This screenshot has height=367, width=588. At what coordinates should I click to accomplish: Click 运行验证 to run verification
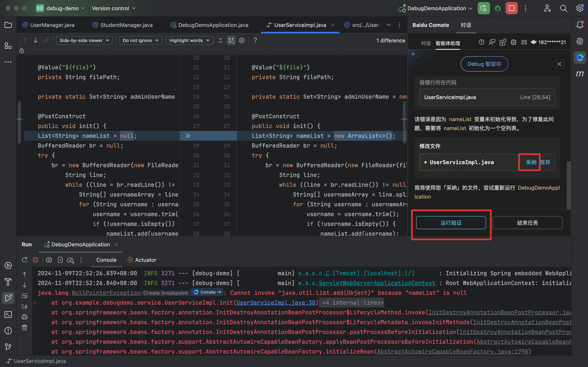(450, 222)
